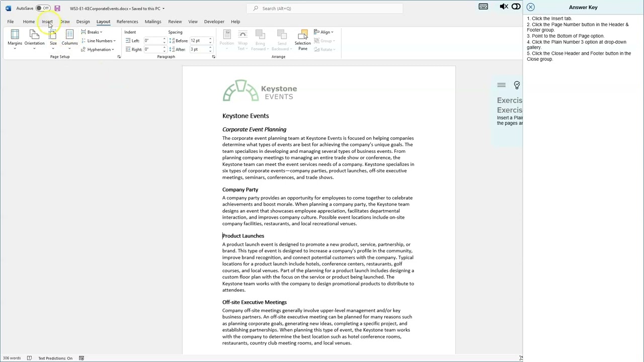The width and height of the screenshot is (644, 362).
Task: Increase Spacing Before value
Action: point(210,39)
